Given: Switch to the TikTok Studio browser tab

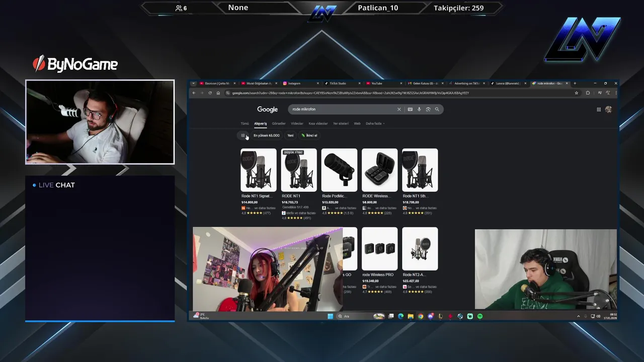Looking at the screenshot, I should coord(342,83).
